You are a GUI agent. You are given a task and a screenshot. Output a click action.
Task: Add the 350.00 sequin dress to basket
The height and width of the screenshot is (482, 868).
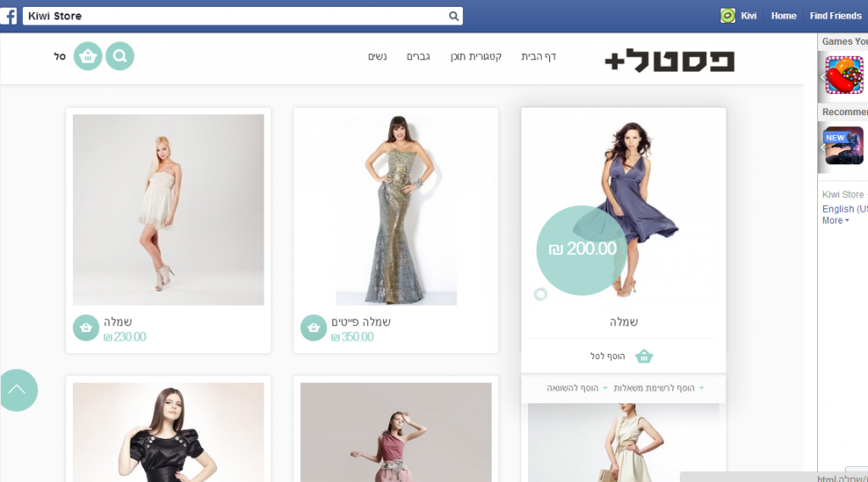[314, 328]
